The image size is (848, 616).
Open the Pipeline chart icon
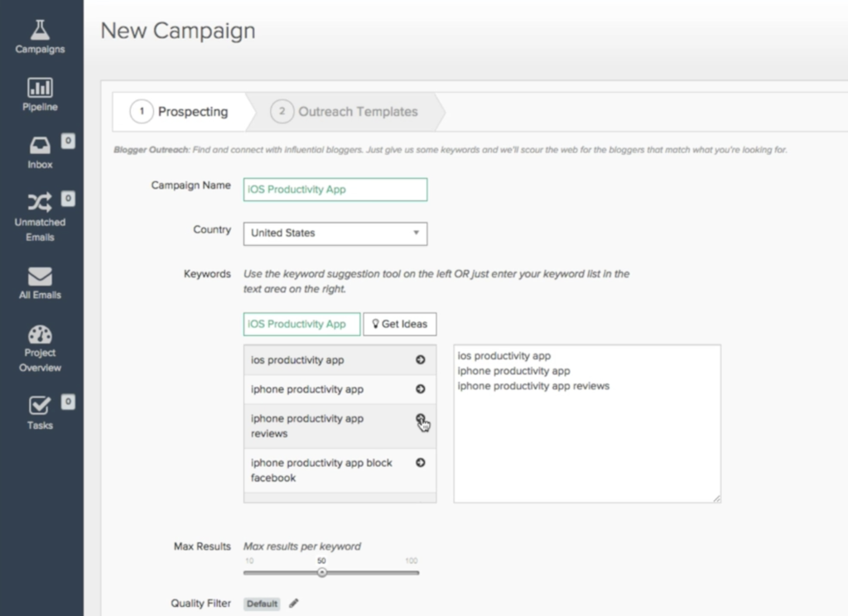pos(40,87)
